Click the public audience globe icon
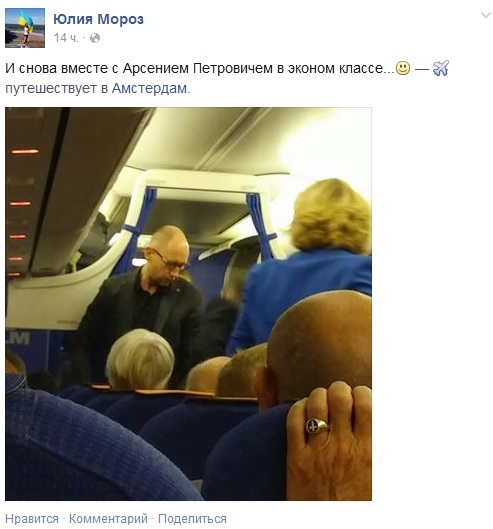Image resolution: width=493 pixels, height=529 pixels. click(95, 38)
